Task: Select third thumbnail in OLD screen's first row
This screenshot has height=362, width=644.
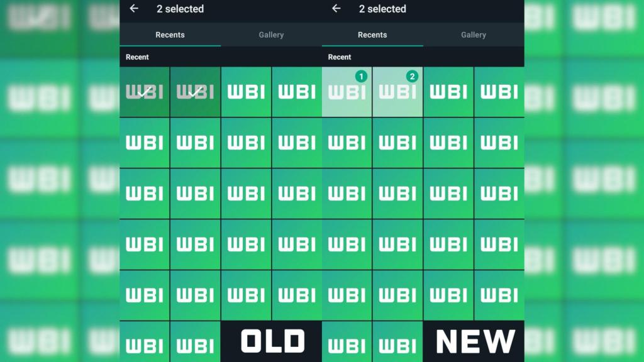Action: coord(246,92)
